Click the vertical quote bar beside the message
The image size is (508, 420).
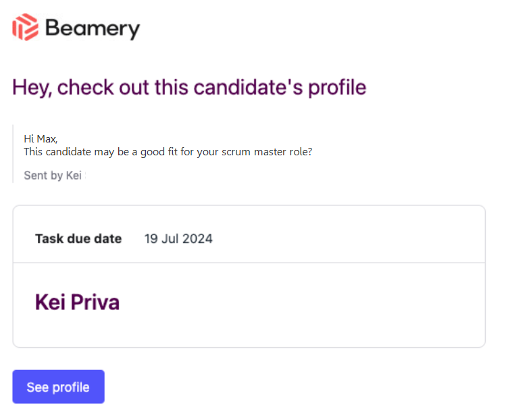point(13,154)
